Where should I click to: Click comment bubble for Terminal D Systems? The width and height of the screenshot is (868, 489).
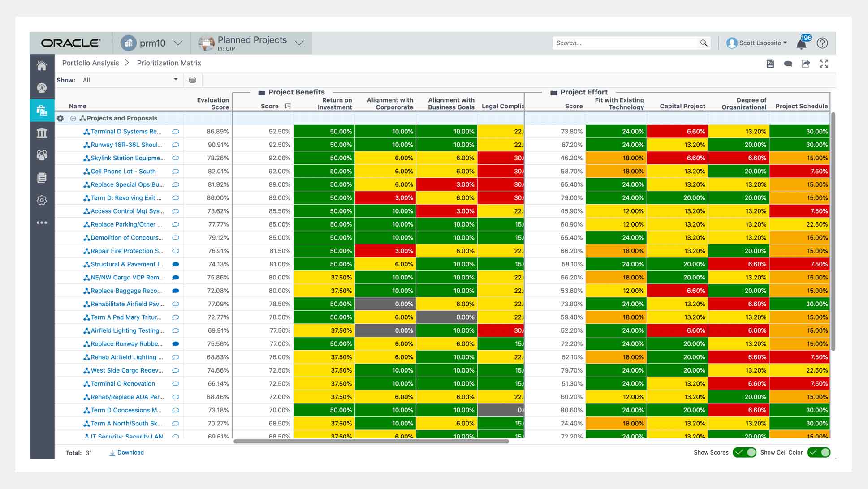tap(176, 132)
